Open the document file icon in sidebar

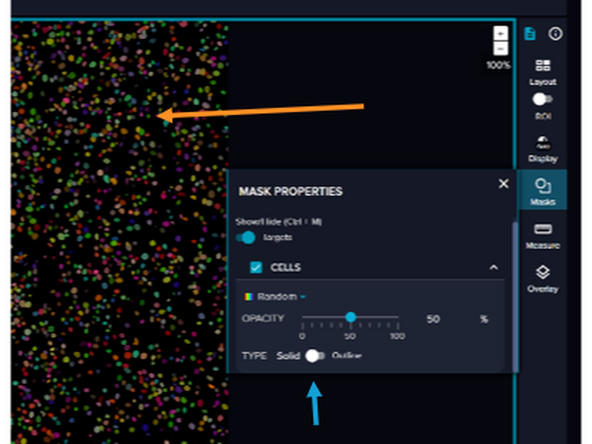click(530, 34)
